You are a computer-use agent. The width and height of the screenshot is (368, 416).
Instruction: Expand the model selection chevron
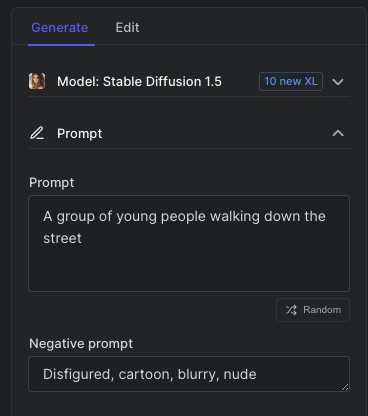pos(338,82)
